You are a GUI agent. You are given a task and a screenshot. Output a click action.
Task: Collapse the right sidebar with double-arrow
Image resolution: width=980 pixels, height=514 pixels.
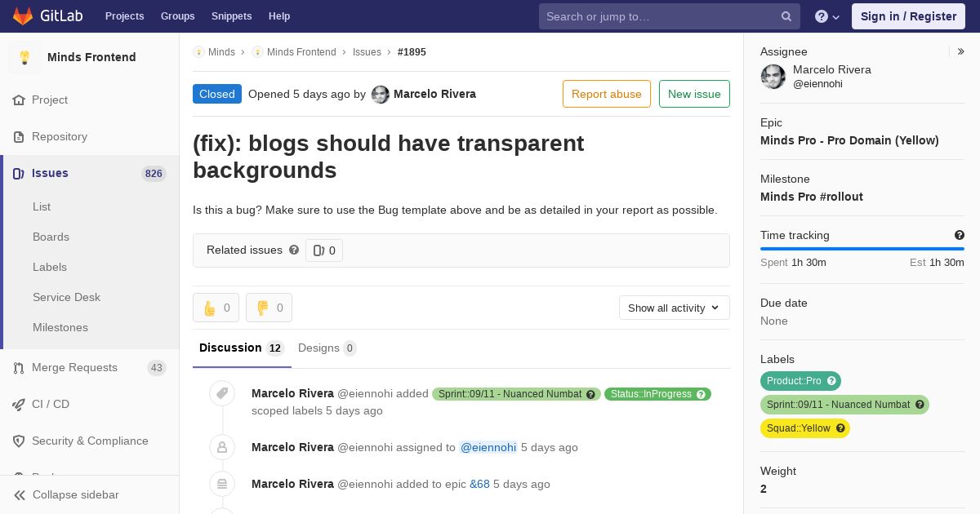[961, 51]
